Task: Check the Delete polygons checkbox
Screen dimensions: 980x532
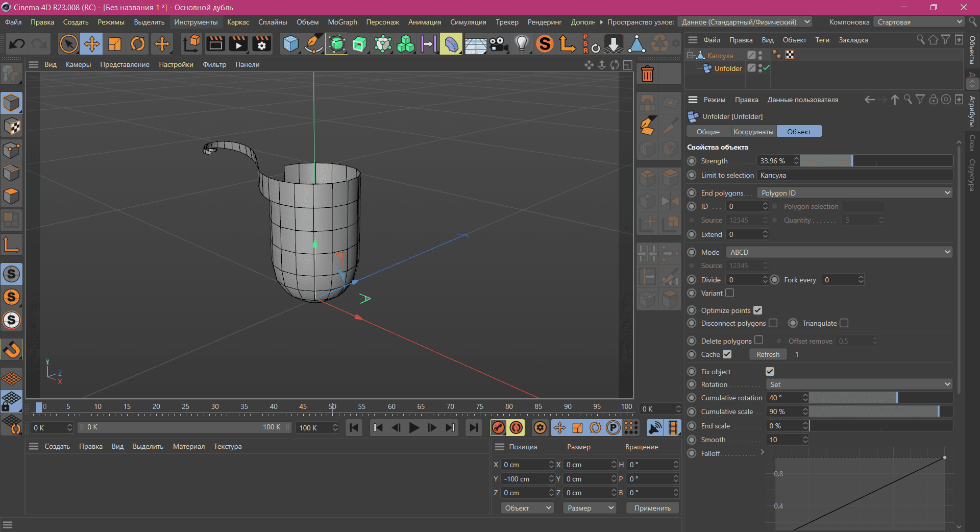Action: pyautogui.click(x=759, y=340)
